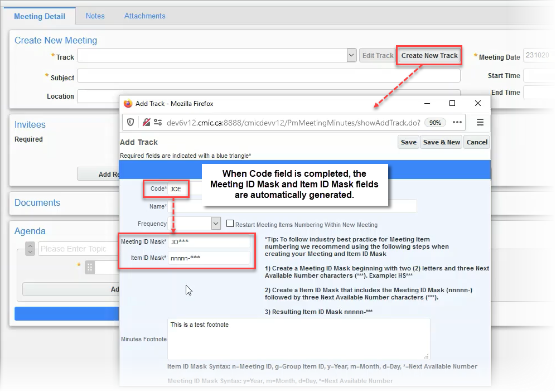Click the Firefox shield tracking protection icon

131,122
